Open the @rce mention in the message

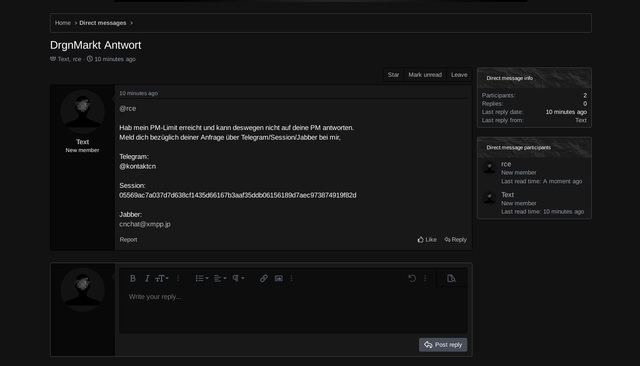pyautogui.click(x=128, y=109)
